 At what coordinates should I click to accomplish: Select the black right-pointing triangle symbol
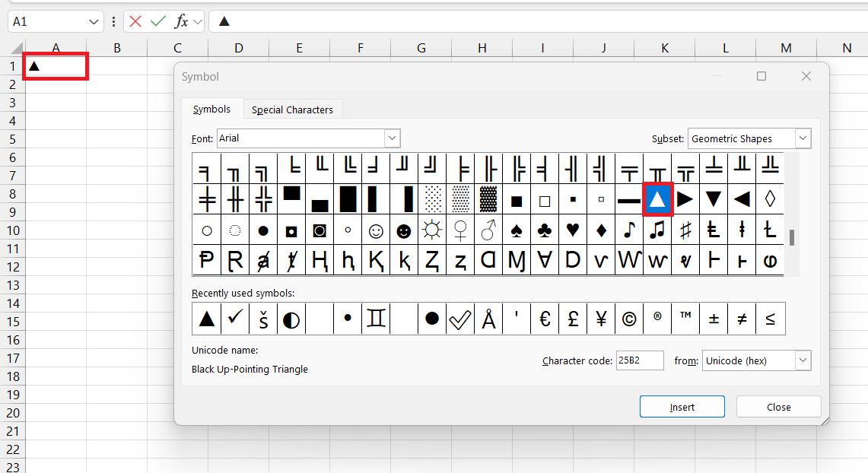pyautogui.click(x=685, y=199)
